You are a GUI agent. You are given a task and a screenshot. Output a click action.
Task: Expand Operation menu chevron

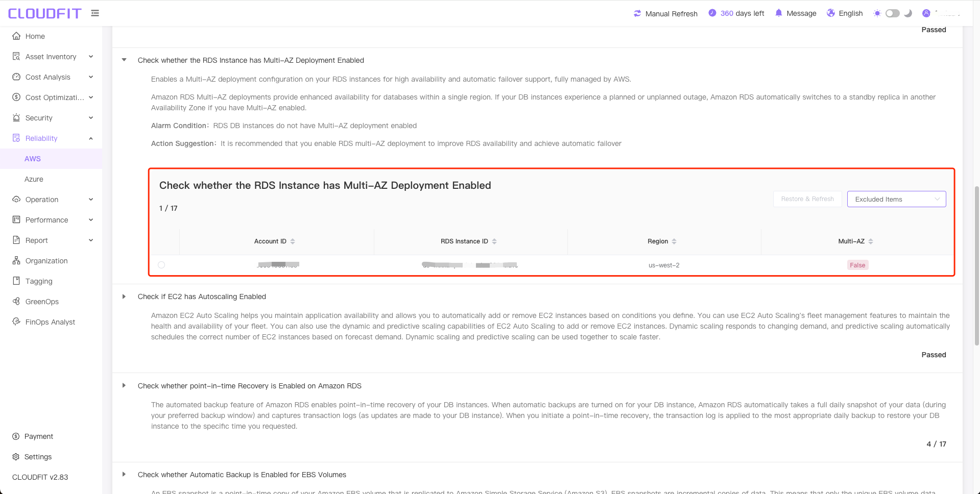(x=91, y=200)
